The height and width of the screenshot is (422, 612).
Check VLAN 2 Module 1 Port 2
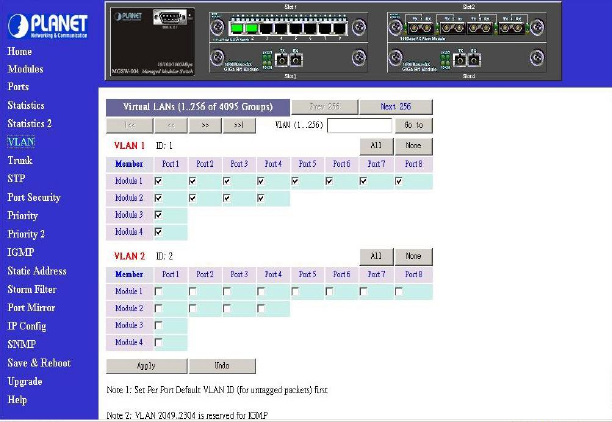pos(192,292)
